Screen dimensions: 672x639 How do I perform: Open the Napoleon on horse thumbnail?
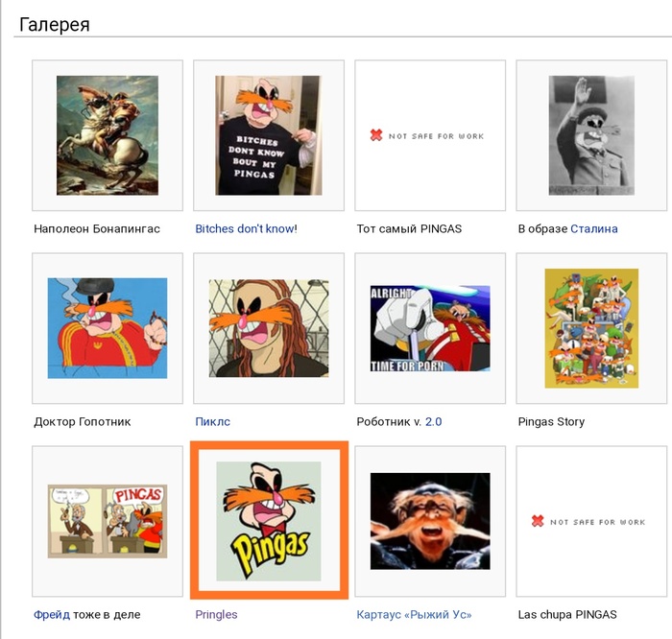pos(107,135)
